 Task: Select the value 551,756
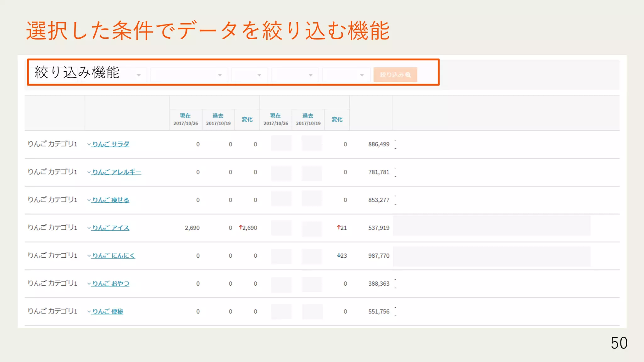(x=379, y=311)
